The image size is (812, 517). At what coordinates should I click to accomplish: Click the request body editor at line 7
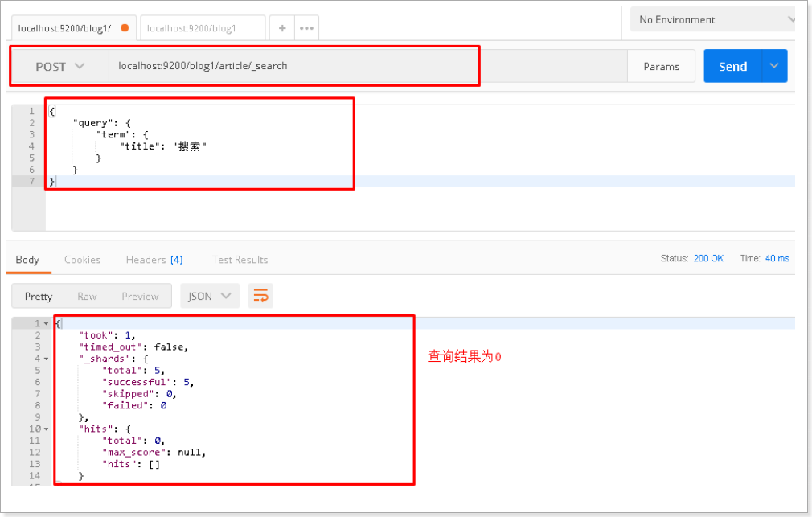point(420,182)
